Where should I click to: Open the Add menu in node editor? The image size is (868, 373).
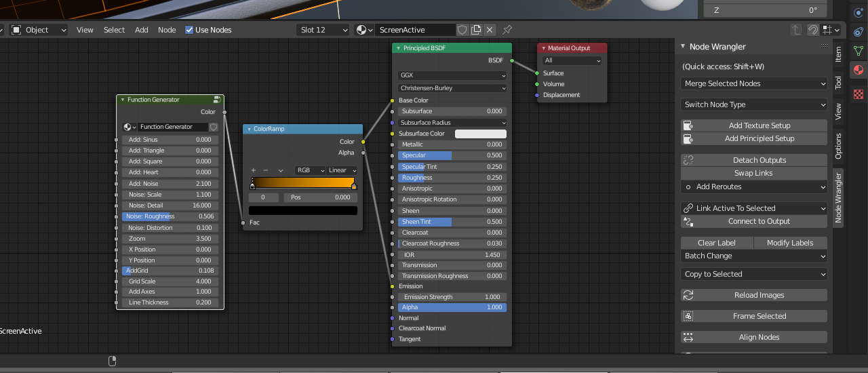[x=141, y=30]
